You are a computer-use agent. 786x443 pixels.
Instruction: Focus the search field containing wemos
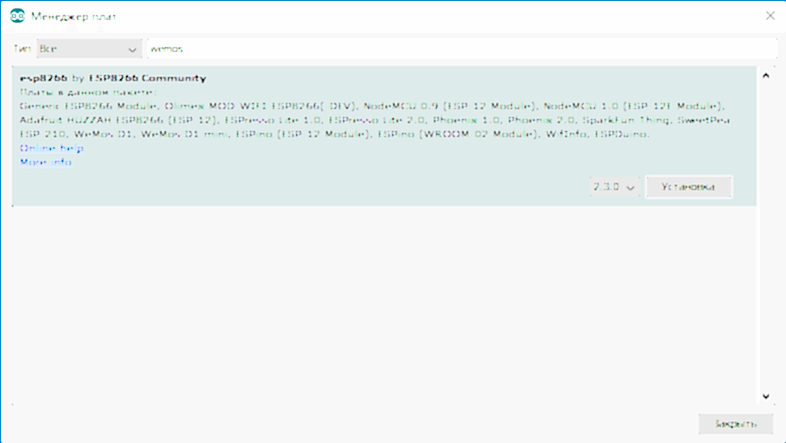460,49
